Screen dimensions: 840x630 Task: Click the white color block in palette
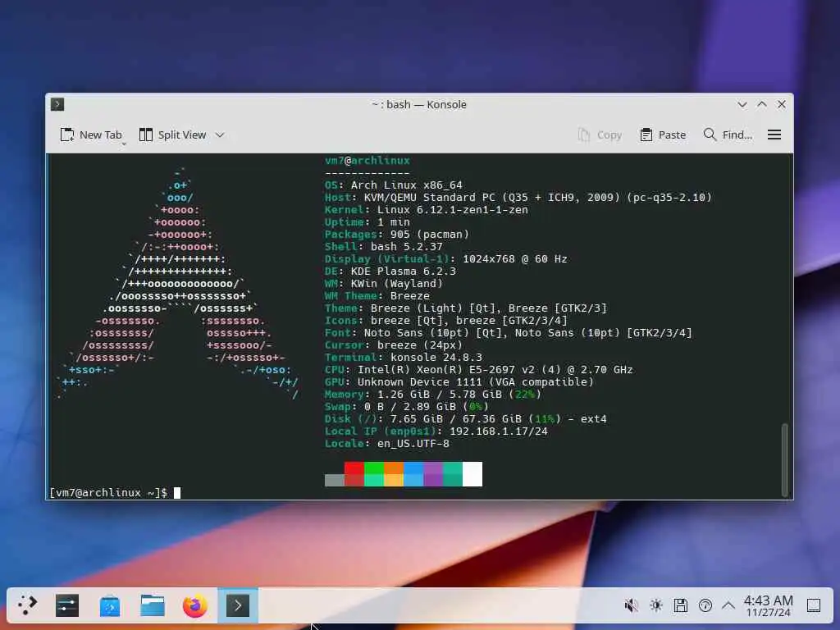tap(472, 474)
